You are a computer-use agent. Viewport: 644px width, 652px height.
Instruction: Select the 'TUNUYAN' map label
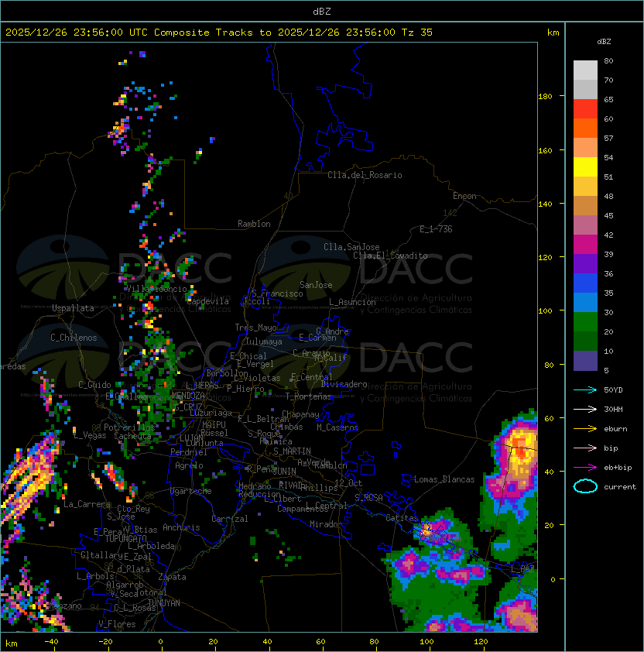164,603
